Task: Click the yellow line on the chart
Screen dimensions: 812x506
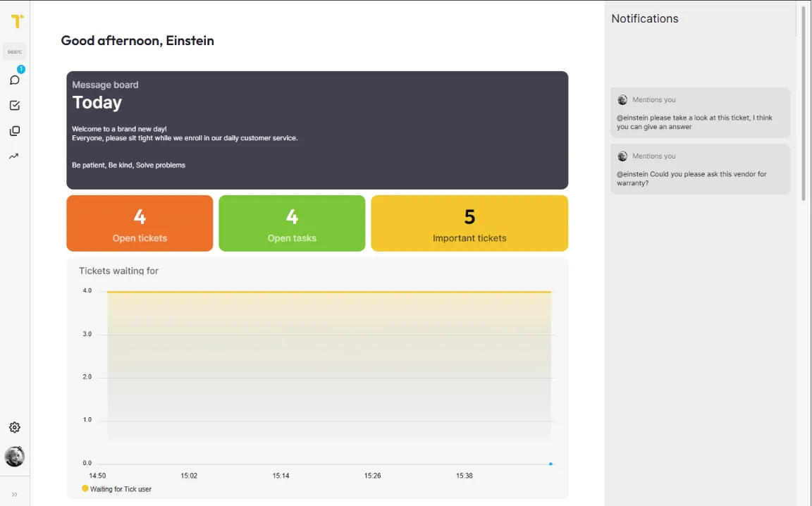Action: pyautogui.click(x=329, y=292)
